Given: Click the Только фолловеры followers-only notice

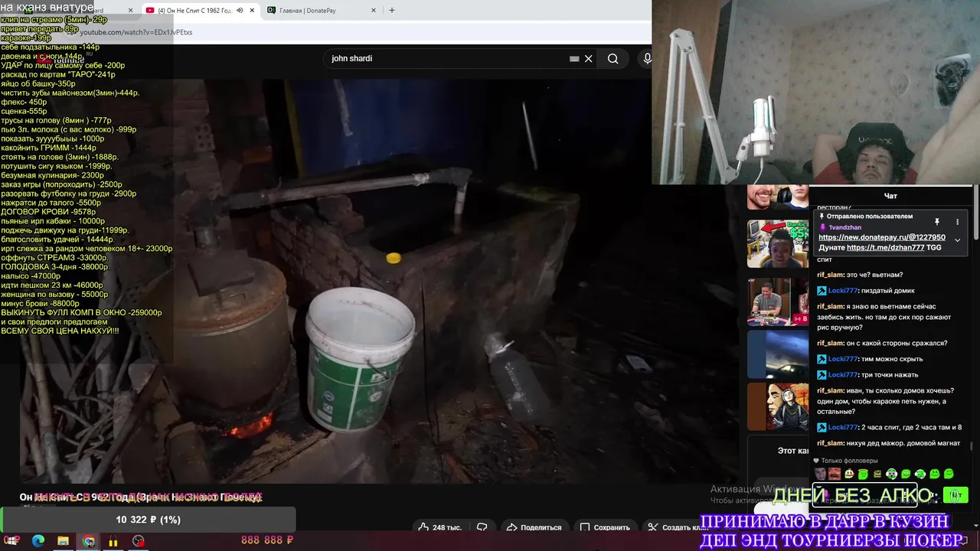Looking at the screenshot, I should tap(846, 461).
